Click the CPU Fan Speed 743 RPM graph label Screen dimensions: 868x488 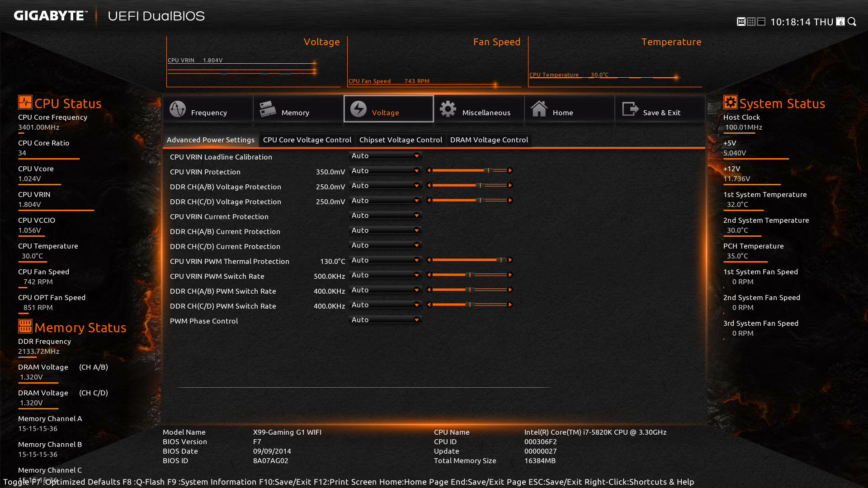(x=389, y=81)
